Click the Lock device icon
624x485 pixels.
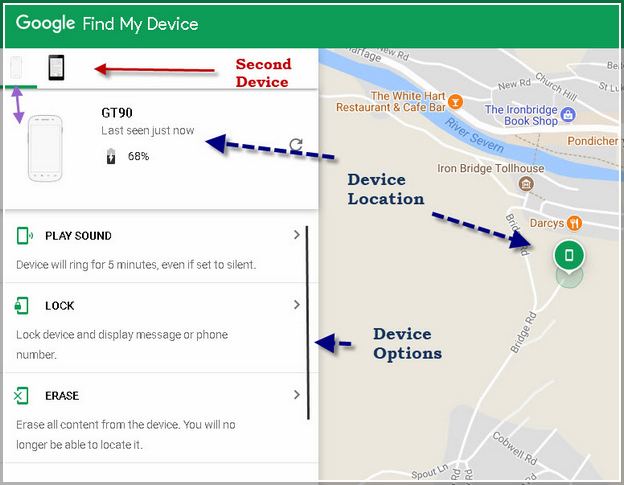click(x=21, y=306)
